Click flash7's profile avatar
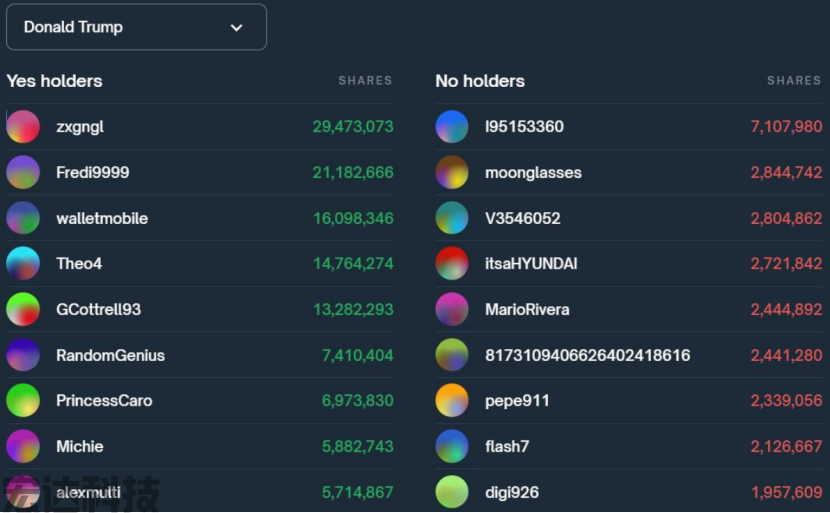Viewport: 830px width, 513px height. pos(452,446)
